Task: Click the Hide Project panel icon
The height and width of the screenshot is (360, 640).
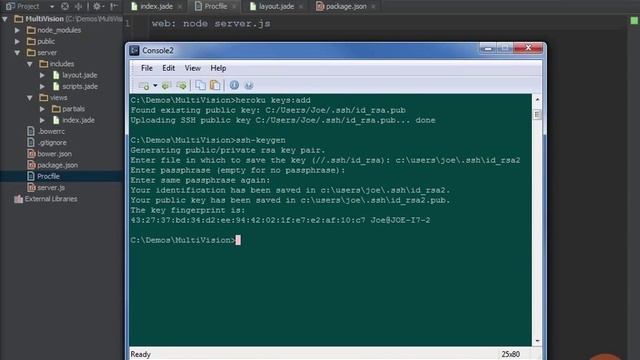Action: (x=114, y=7)
